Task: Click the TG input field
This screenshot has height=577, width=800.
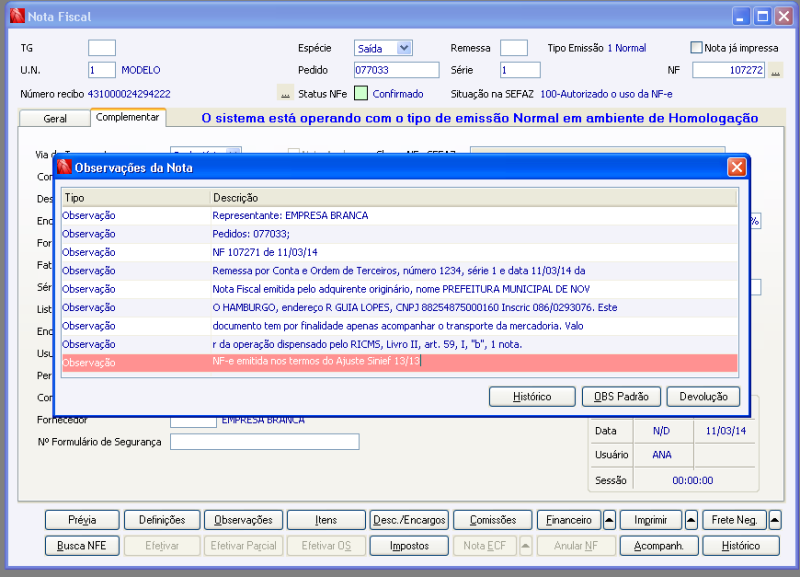Action: (x=102, y=48)
